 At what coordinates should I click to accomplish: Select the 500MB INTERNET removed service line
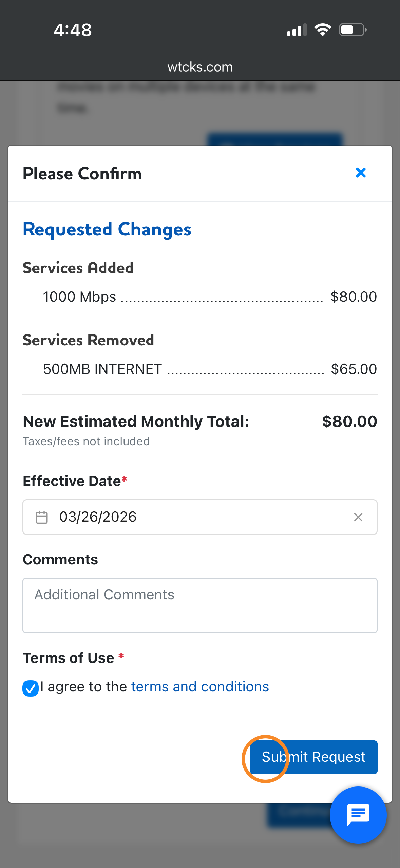[102, 369]
